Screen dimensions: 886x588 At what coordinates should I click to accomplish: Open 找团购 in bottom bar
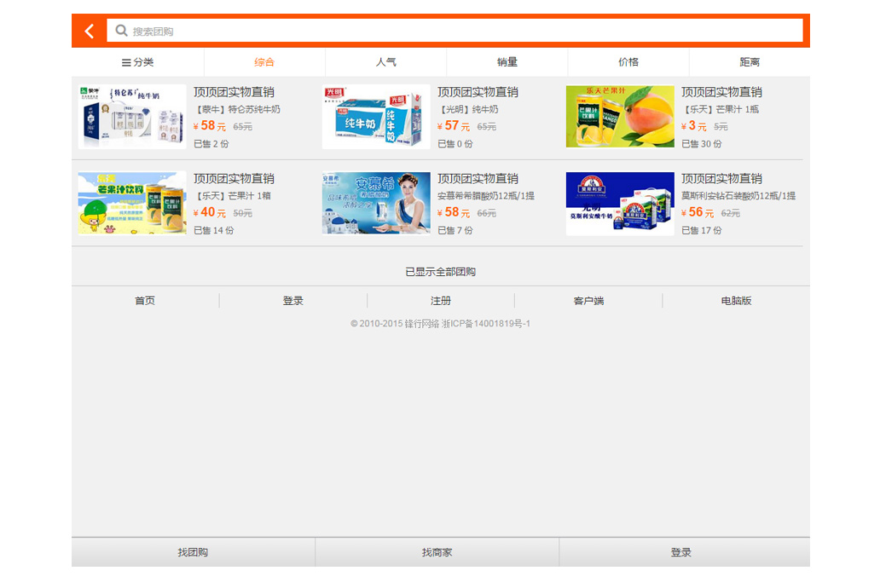[193, 552]
